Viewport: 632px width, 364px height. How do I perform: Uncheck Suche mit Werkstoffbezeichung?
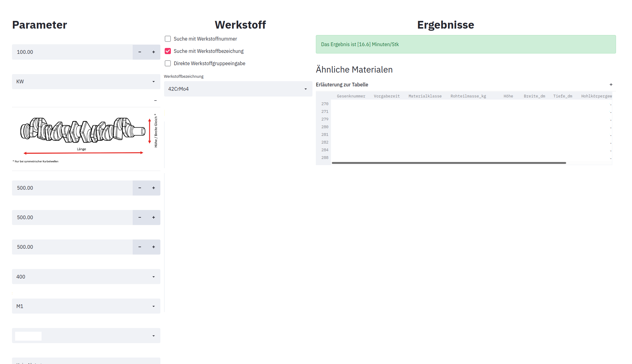[x=168, y=51]
